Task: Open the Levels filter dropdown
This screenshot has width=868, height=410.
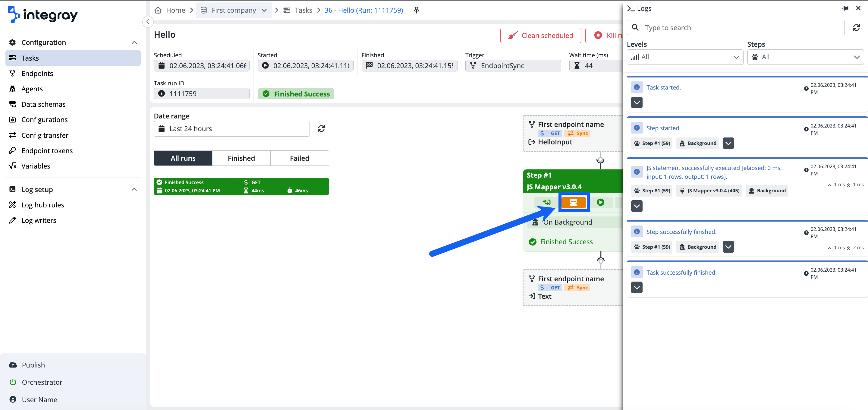Action: coord(685,57)
